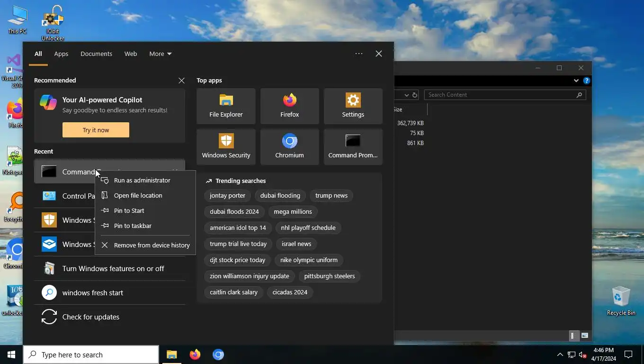
Task: Search trending 'israel news'
Action: (296, 244)
